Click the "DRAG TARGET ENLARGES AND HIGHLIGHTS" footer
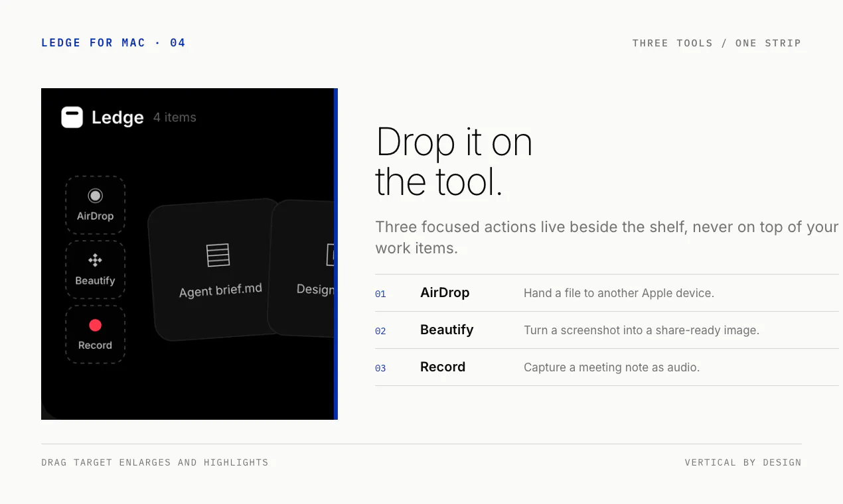The image size is (843, 504). [x=155, y=462]
